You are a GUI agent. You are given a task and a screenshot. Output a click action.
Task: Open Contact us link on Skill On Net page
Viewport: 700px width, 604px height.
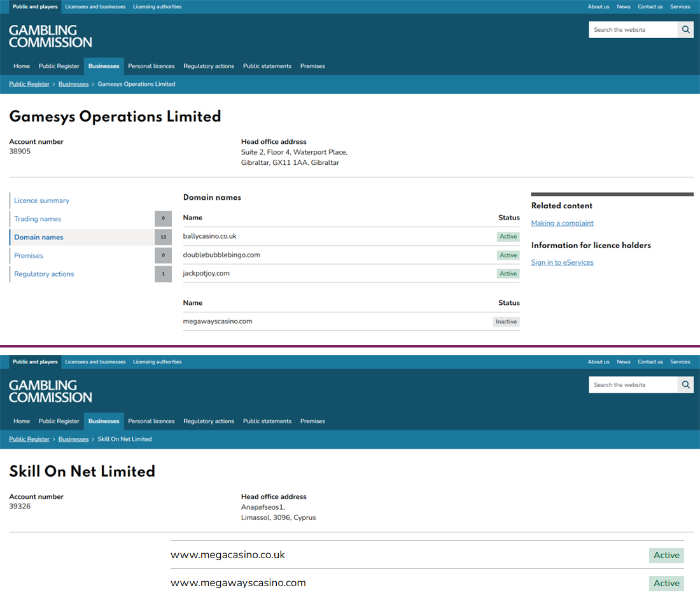pos(650,362)
